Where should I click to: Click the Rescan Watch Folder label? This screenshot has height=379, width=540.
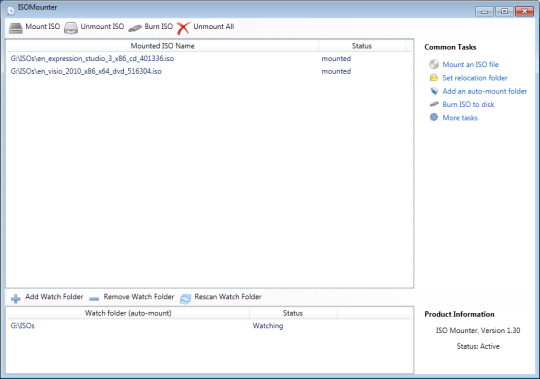228,297
